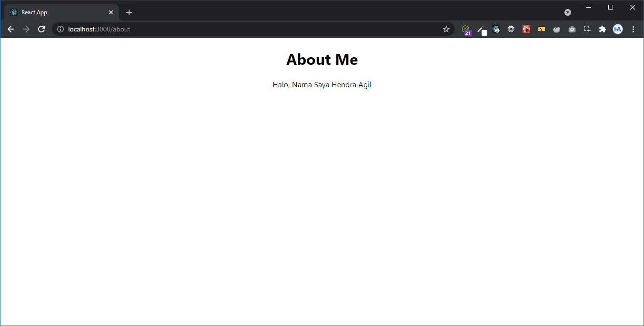Toggle the bookmark star for this page
The width and height of the screenshot is (644, 326).
point(446,29)
